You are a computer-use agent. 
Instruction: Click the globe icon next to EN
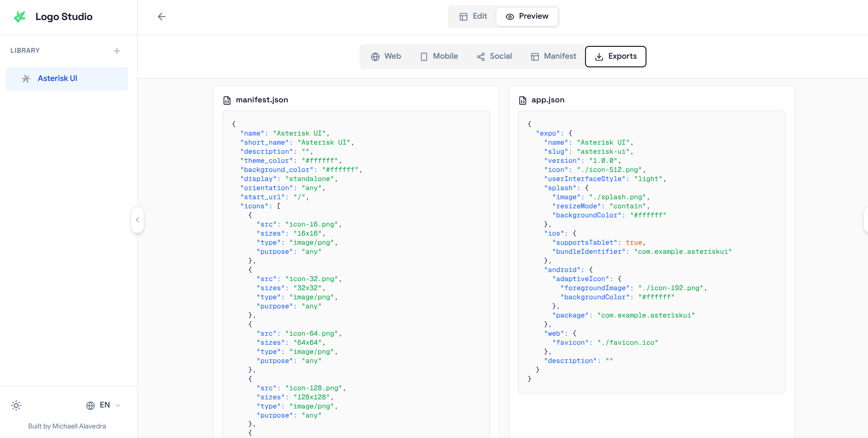point(91,405)
